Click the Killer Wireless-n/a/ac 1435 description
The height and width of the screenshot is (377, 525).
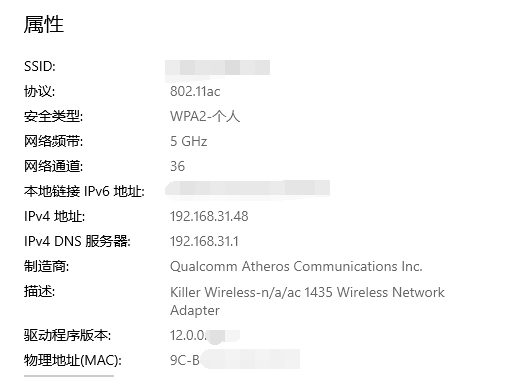pyautogui.click(x=307, y=301)
